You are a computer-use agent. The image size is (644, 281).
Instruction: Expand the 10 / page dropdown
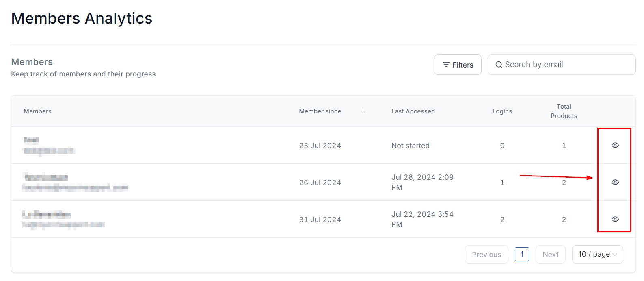tap(597, 254)
